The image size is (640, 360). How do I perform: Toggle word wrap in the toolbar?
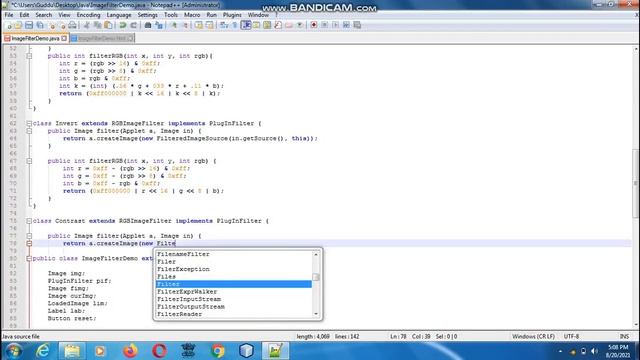click(224, 25)
